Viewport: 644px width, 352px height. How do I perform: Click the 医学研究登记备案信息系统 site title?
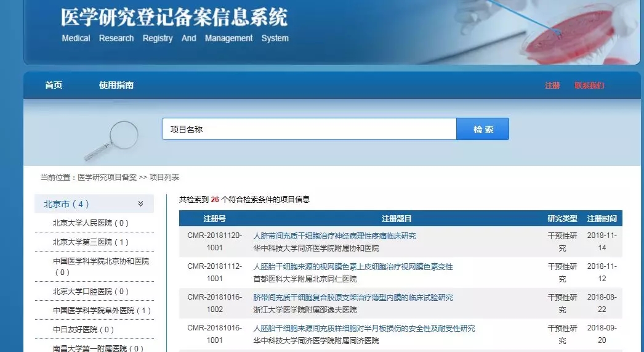[x=174, y=17]
